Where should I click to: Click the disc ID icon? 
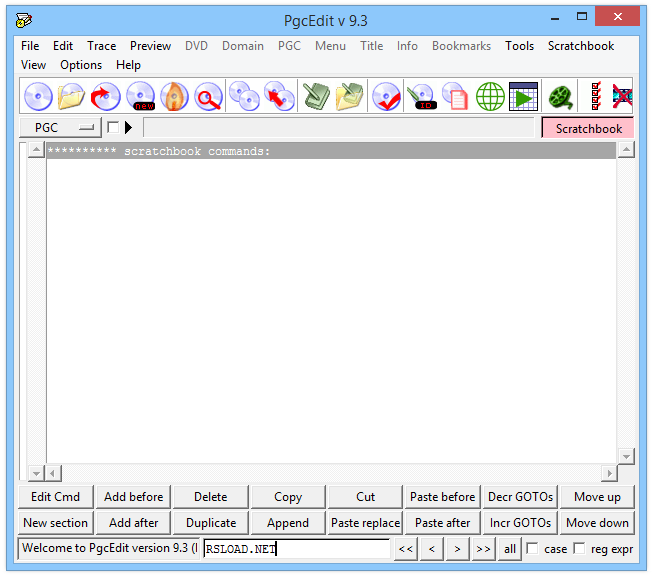(x=422, y=96)
